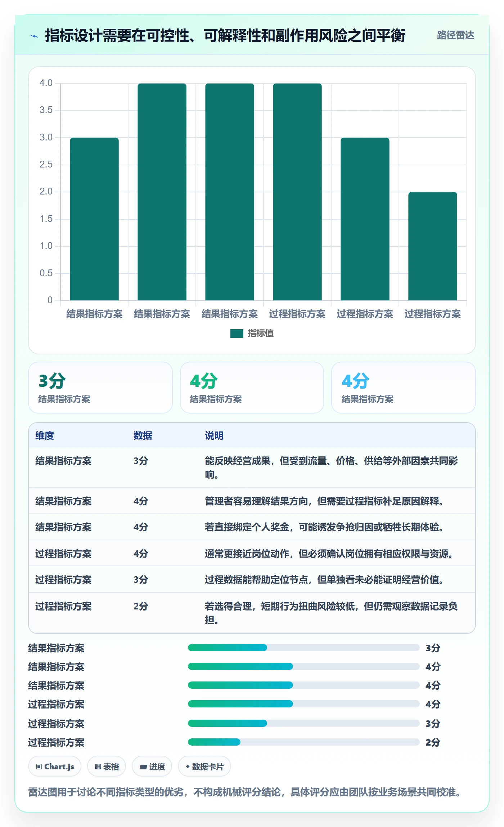
Task: Click the 过程指标方案 label of the 3分 progress bar
Action: (56, 724)
